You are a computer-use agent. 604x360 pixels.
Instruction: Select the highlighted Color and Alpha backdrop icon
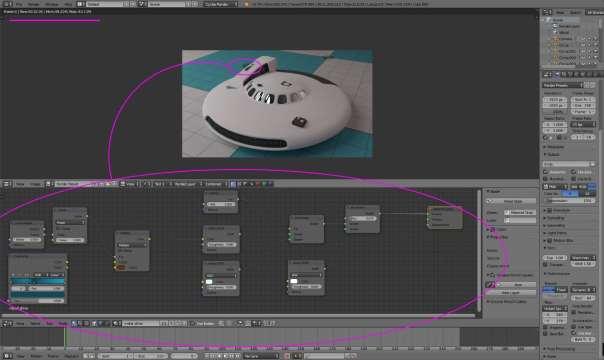click(233, 184)
